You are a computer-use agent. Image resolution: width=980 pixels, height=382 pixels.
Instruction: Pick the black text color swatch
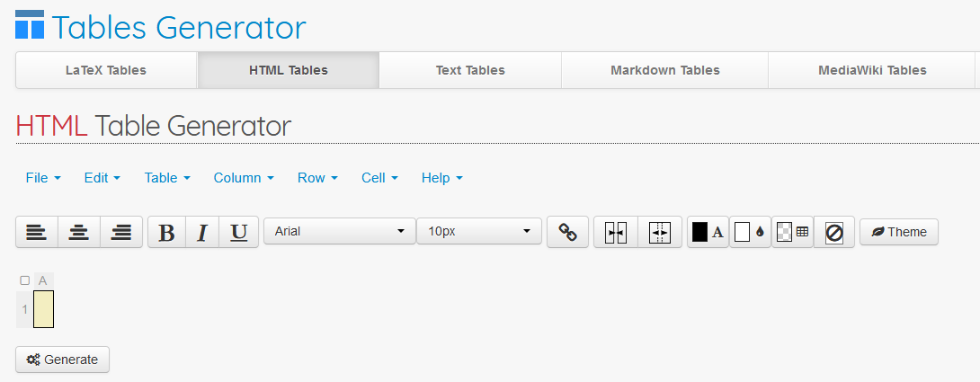click(699, 232)
